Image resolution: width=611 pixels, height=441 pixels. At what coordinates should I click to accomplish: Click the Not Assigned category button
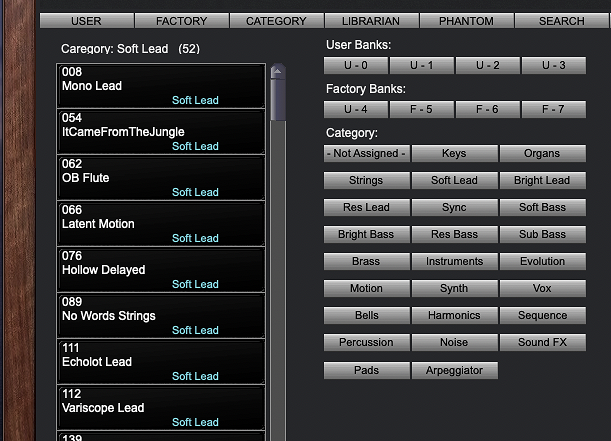366,154
